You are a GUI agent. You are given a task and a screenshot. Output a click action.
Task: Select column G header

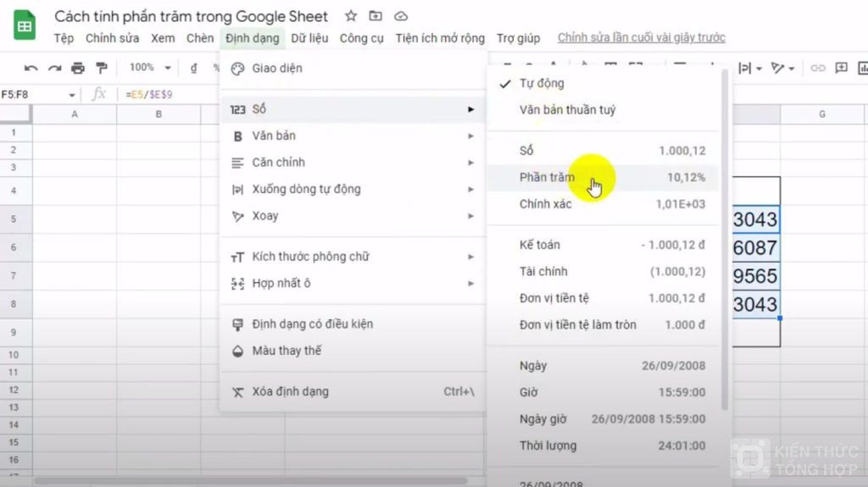coord(822,114)
